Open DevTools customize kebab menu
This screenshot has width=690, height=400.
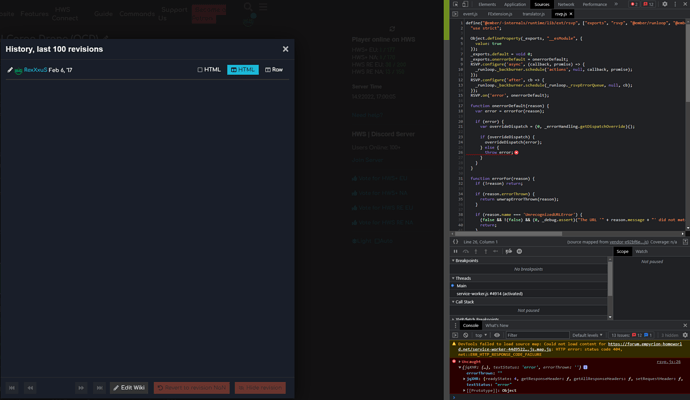tap(675, 4)
